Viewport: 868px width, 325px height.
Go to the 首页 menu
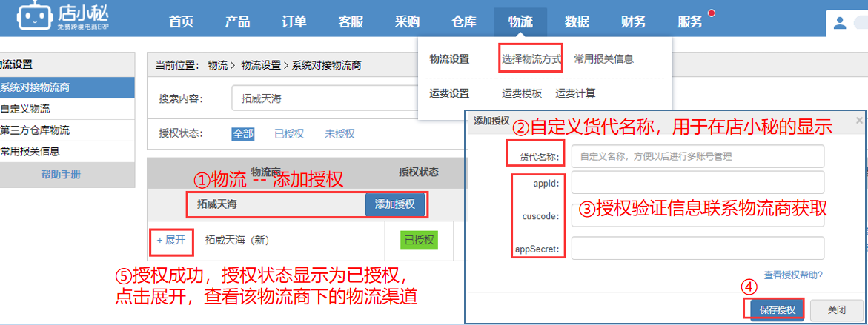pos(182,22)
